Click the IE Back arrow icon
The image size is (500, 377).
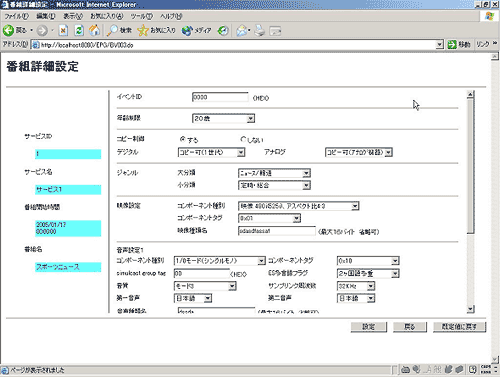[x=9, y=30]
